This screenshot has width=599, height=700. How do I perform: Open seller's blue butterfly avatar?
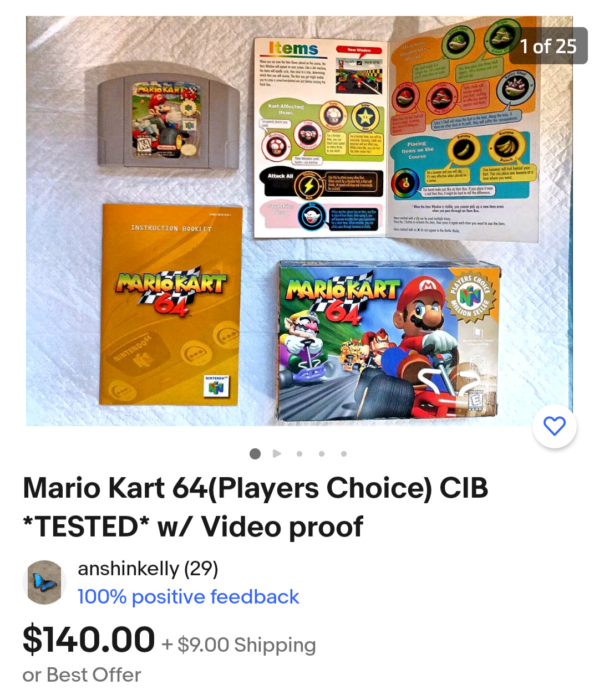44,582
